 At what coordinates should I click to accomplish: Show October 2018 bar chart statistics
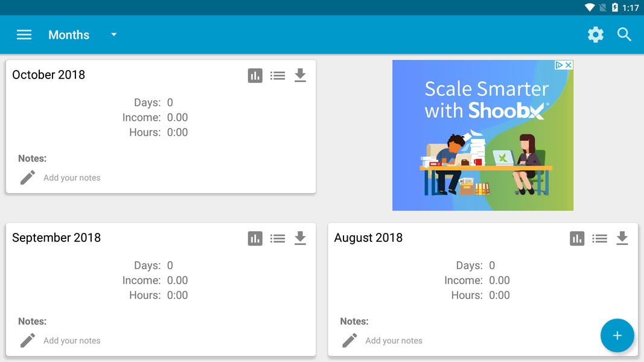tap(255, 75)
